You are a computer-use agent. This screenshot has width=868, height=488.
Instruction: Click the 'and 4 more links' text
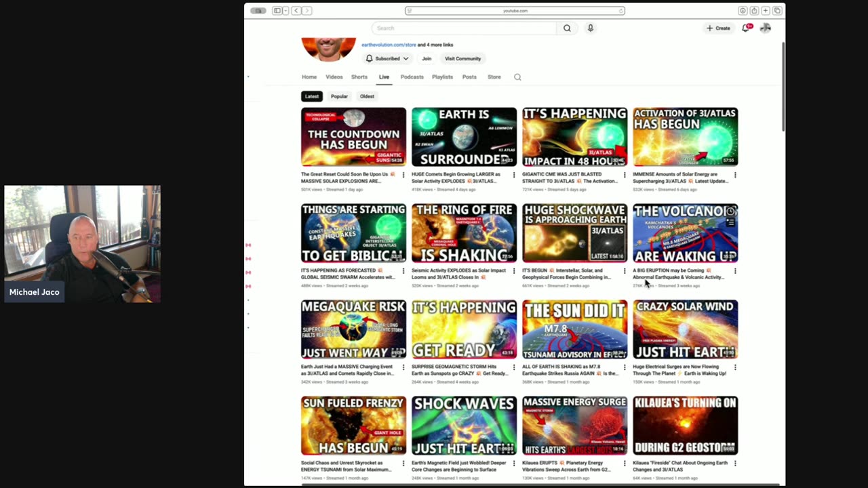pyautogui.click(x=435, y=45)
